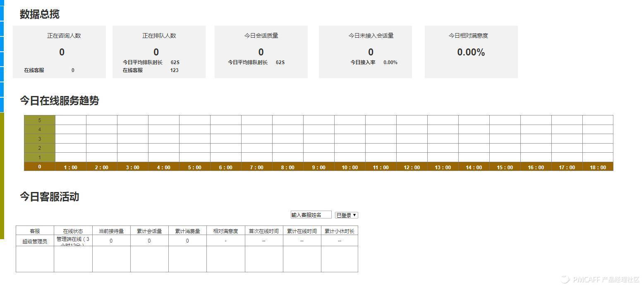Click the 在线状态 table column header
The height and width of the screenshot is (288, 644).
point(73,231)
